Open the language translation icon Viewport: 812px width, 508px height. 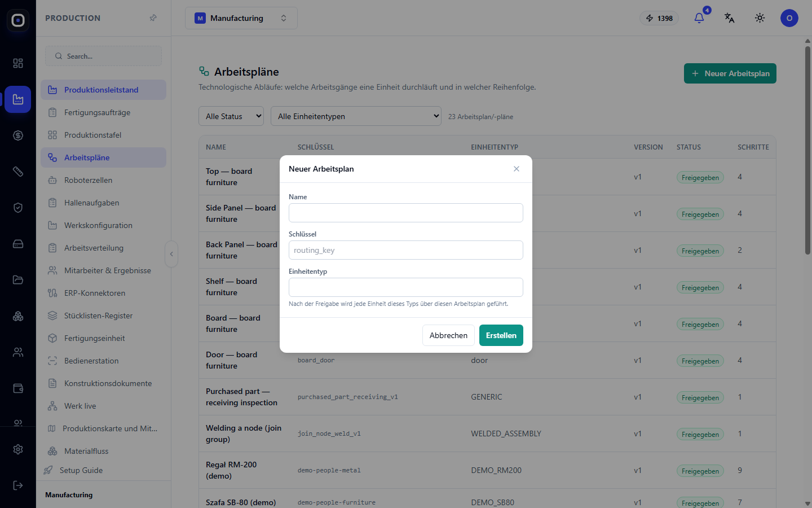click(730, 18)
